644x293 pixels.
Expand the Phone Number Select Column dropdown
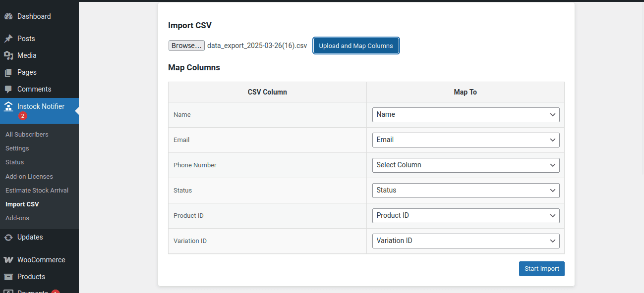point(466,165)
